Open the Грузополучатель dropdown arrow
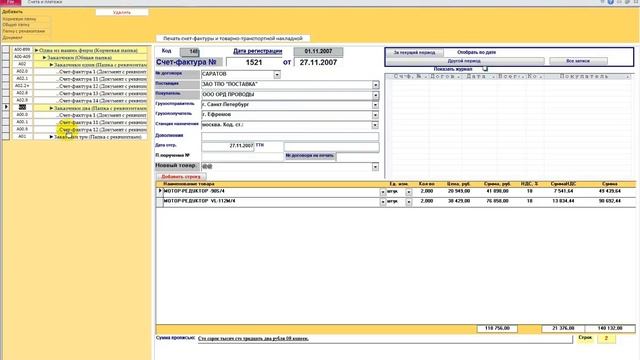Screen dimensions: 640x360 (375, 115)
